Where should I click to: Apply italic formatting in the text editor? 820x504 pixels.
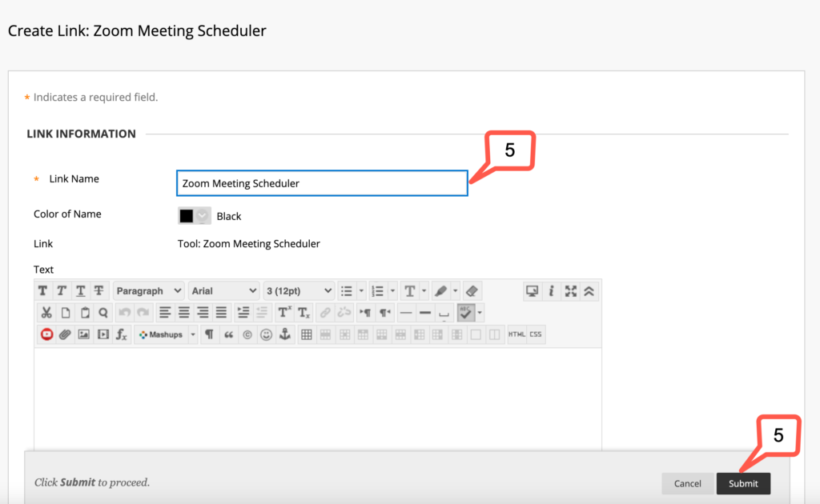pos(62,291)
